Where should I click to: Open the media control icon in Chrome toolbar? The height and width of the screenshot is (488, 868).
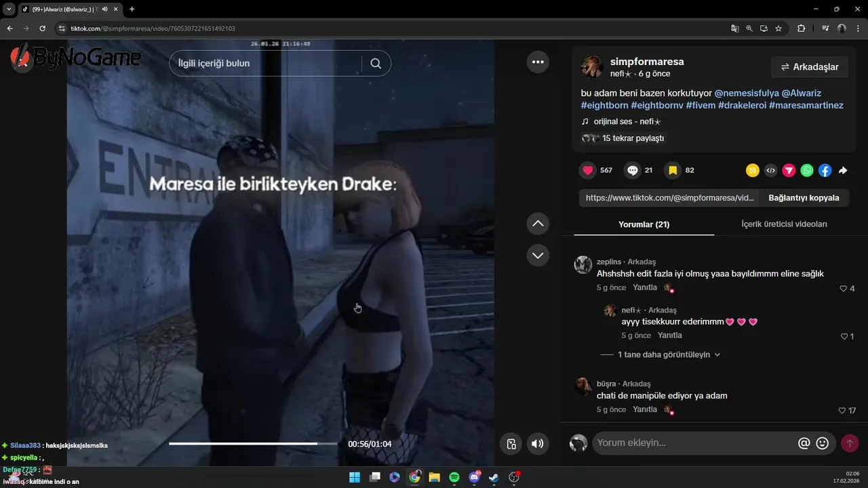[x=825, y=28]
